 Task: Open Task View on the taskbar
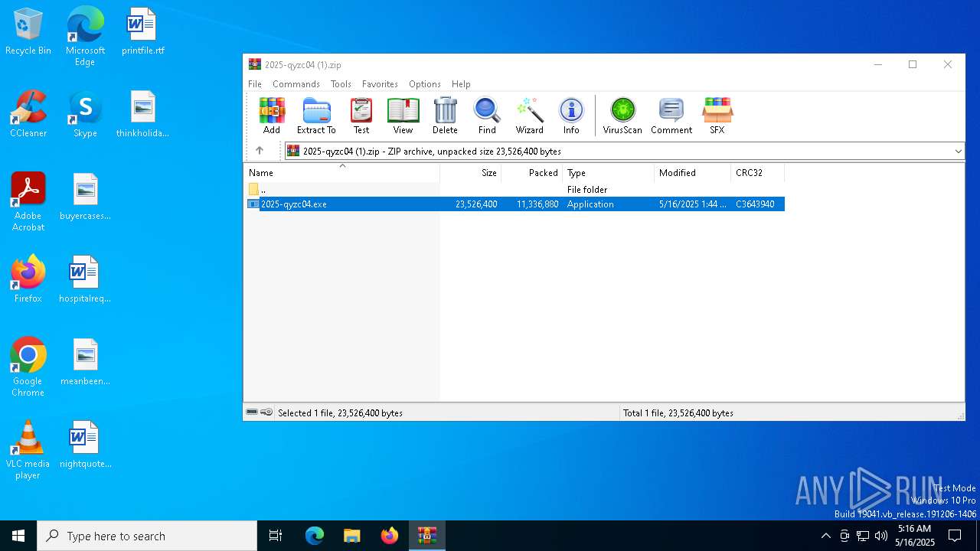pos(276,536)
